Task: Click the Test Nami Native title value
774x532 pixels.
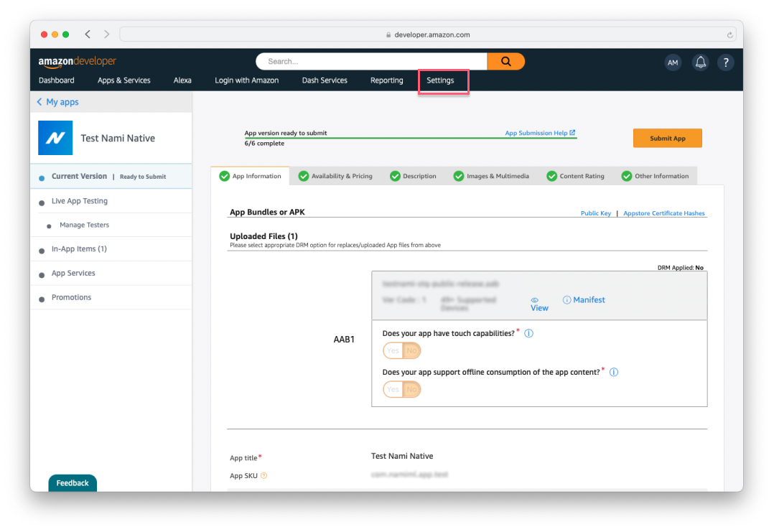Action: pos(402,456)
